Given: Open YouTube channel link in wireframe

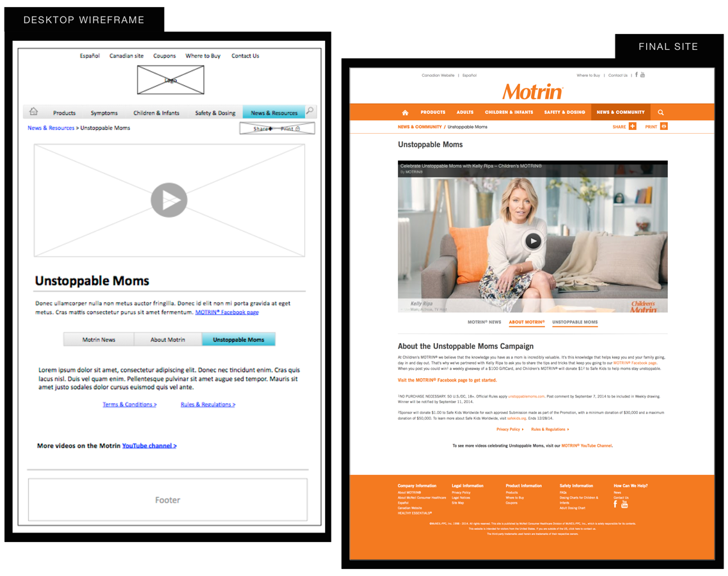Looking at the screenshot, I should (x=149, y=445).
